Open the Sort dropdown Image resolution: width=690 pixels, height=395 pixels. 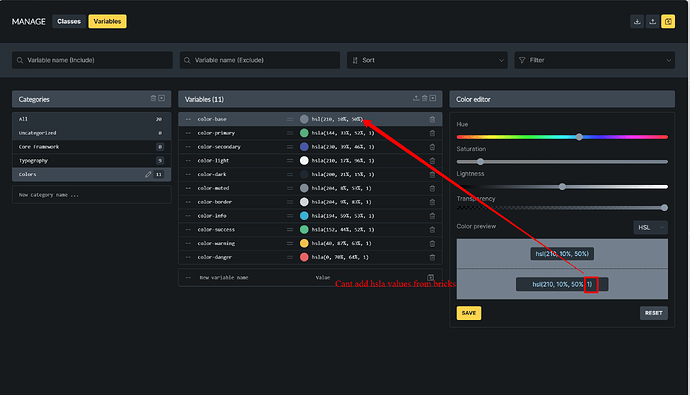427,60
